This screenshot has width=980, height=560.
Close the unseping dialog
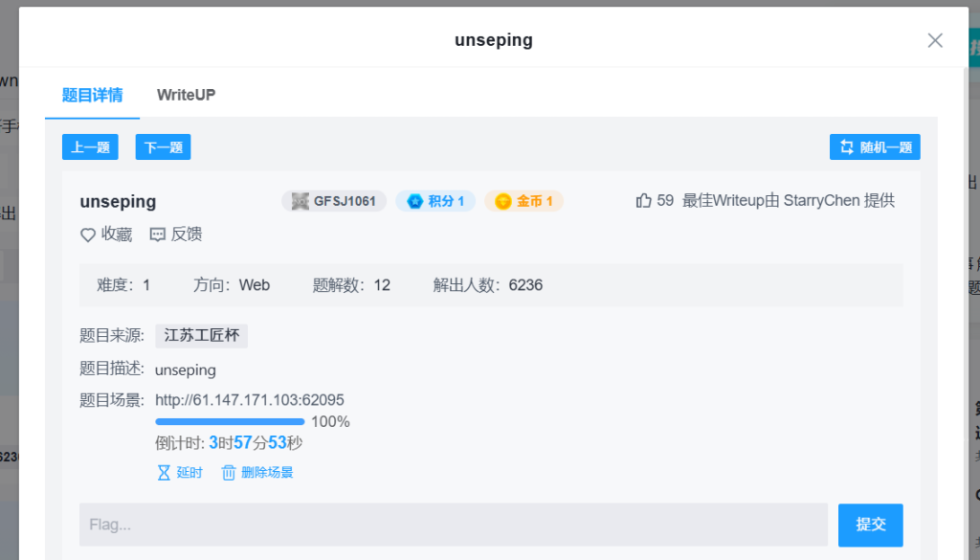click(935, 40)
